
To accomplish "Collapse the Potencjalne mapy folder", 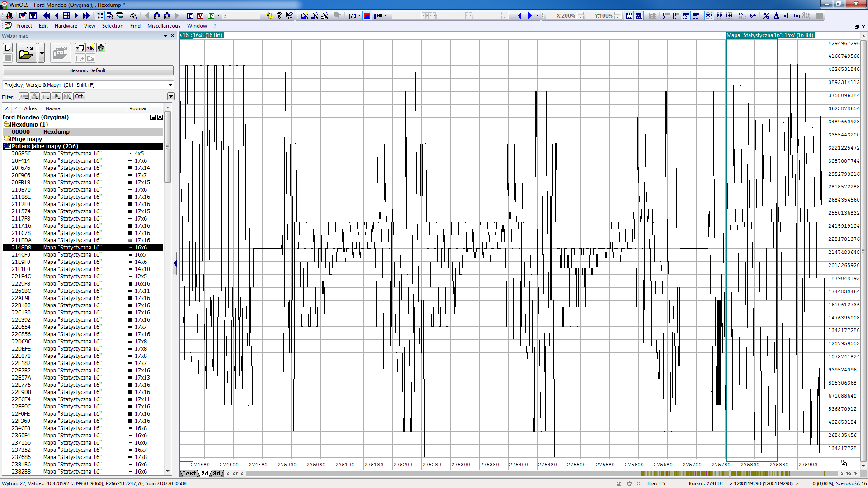I will (7, 146).
